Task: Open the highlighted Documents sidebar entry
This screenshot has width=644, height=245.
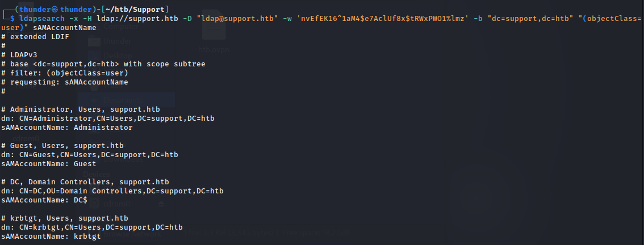Action: pyautogui.click(x=127, y=100)
